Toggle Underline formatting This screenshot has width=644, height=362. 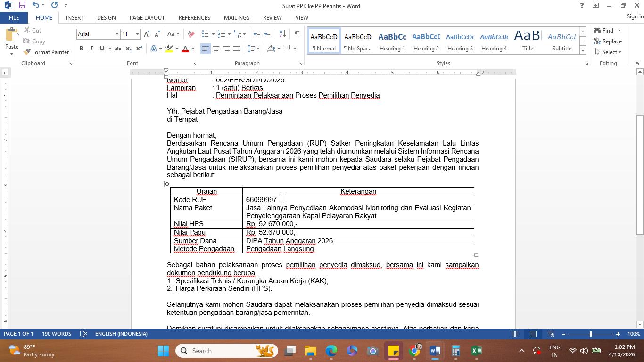101,49
